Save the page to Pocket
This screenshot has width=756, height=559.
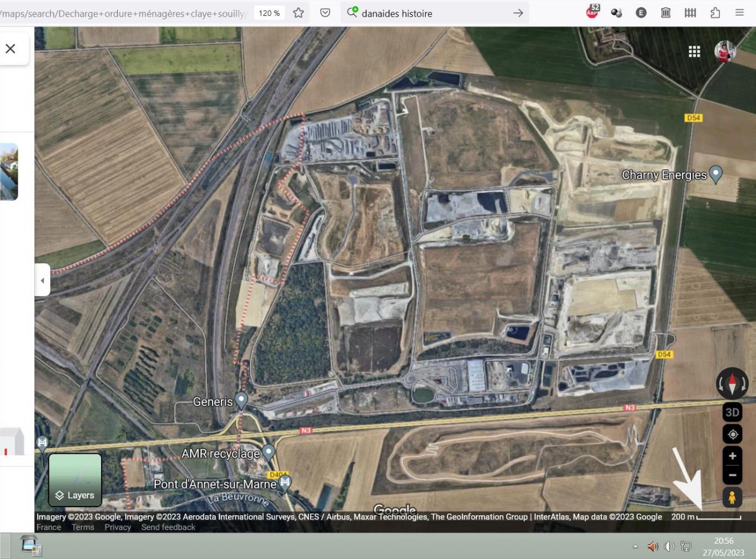[325, 13]
